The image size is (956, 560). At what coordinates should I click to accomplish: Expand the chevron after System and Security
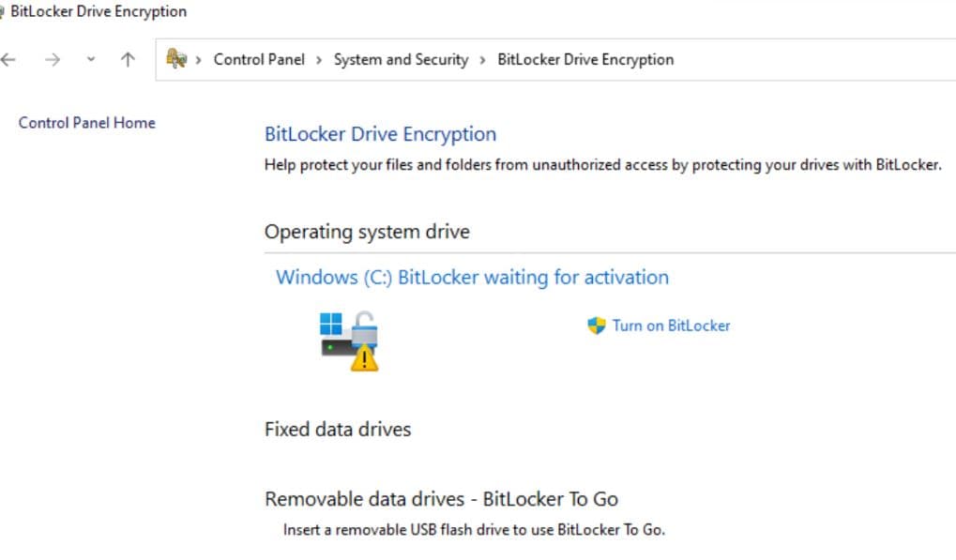482,60
